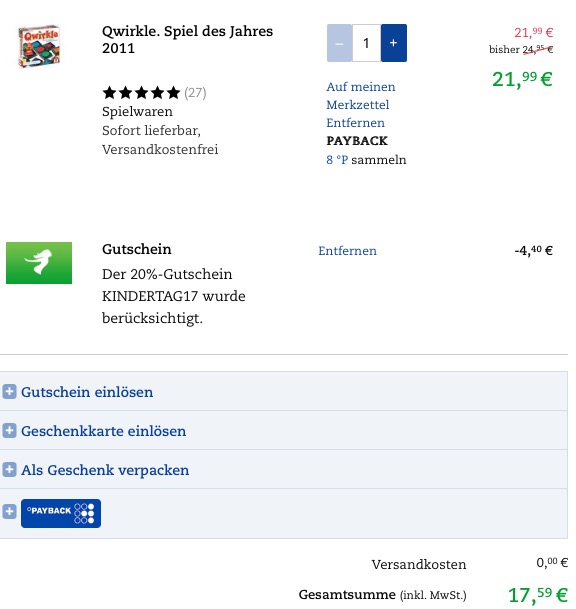Decrease quantity with the minus button
Screen dimensions: 576x609
(339, 43)
